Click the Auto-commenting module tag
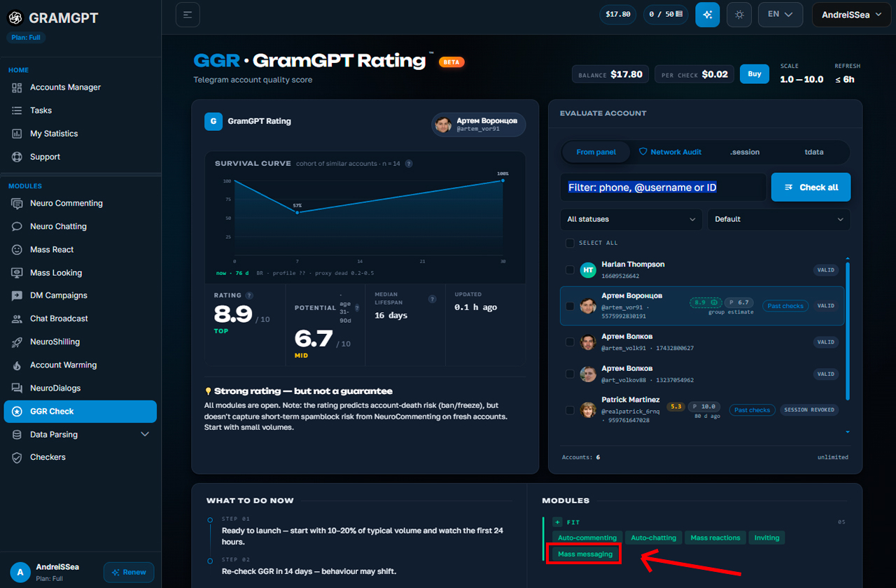This screenshot has width=896, height=588. [x=587, y=538]
